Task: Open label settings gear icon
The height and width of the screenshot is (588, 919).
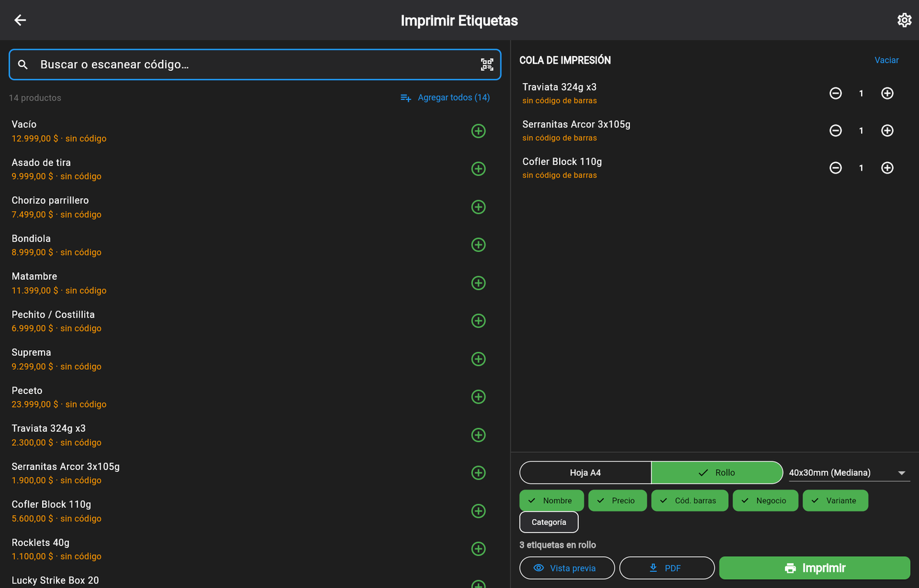Action: pyautogui.click(x=904, y=20)
